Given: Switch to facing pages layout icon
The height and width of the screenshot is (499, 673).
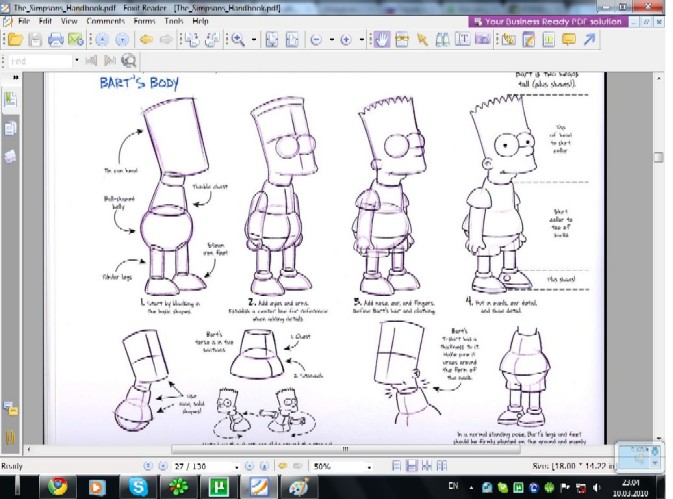Looking at the screenshot, I should tap(427, 466).
